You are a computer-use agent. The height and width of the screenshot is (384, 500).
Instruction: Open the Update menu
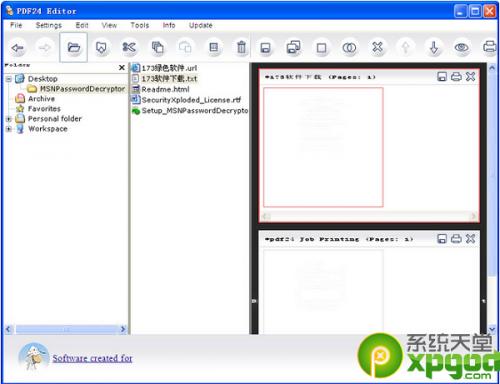point(201,25)
